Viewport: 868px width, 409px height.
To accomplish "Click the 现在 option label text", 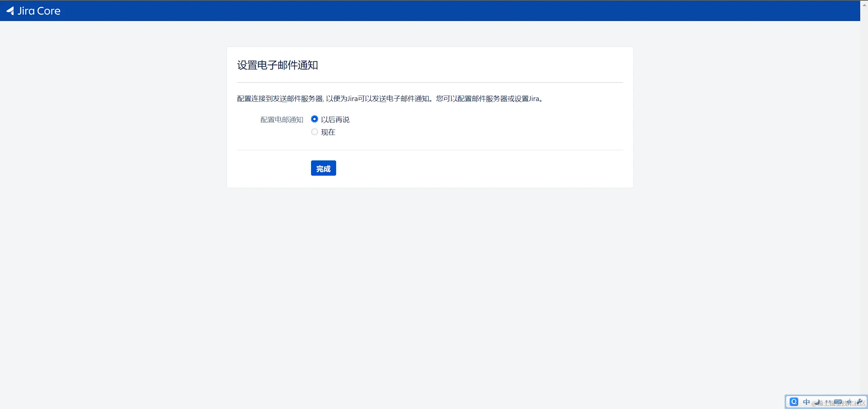I will 328,132.
